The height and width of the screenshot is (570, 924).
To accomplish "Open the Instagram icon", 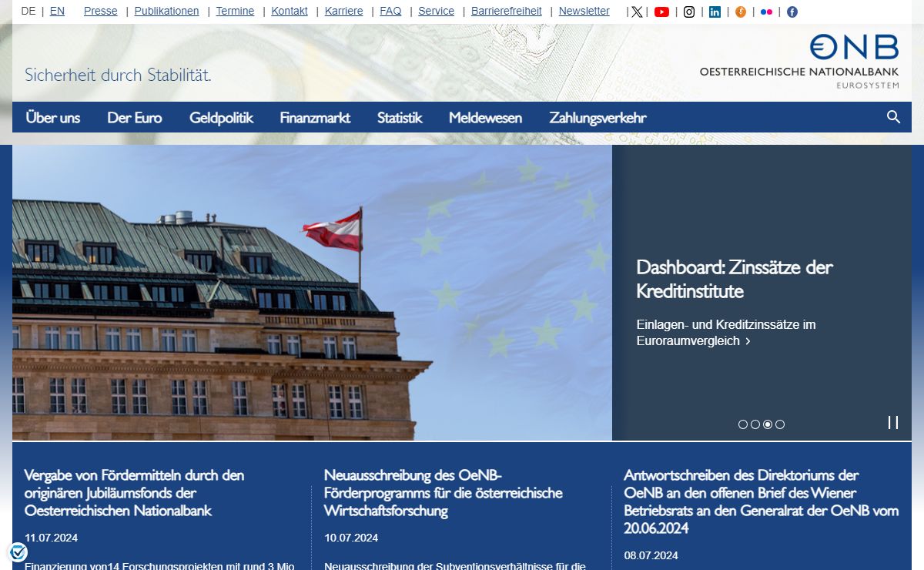I will [689, 12].
